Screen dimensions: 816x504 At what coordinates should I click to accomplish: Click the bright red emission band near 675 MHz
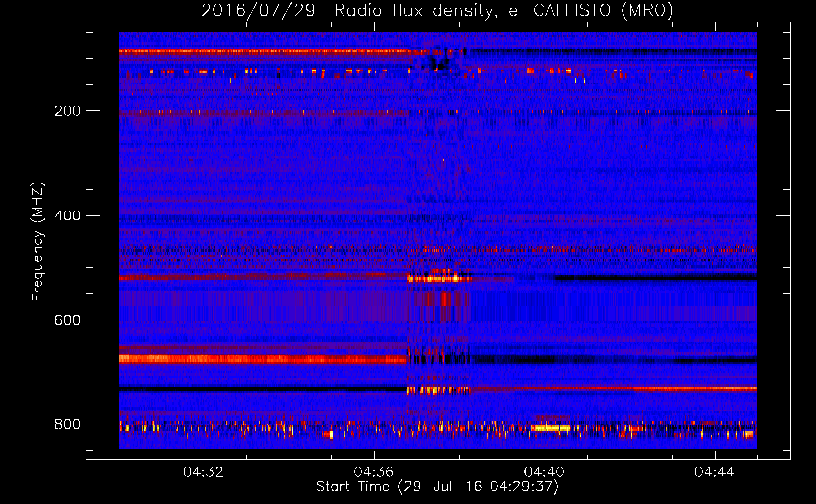(262, 359)
